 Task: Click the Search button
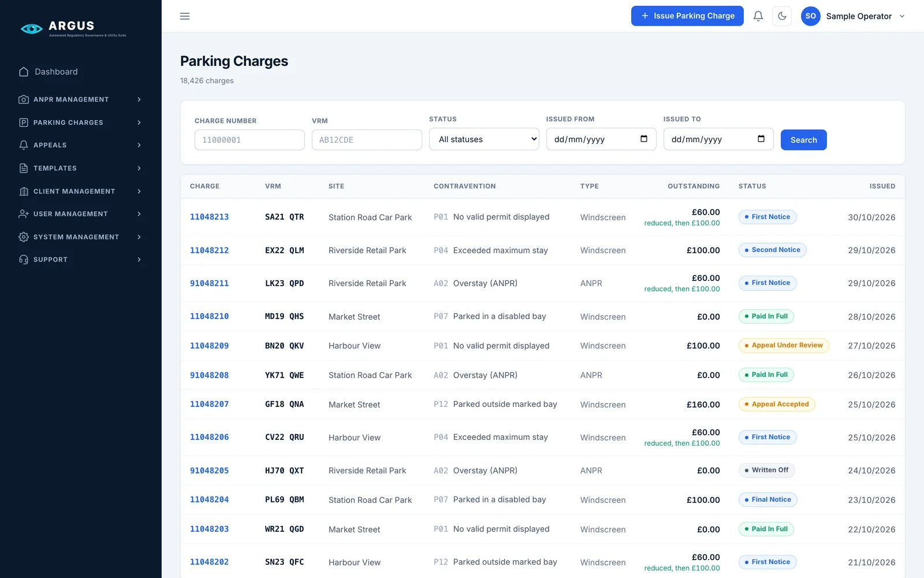pos(803,140)
